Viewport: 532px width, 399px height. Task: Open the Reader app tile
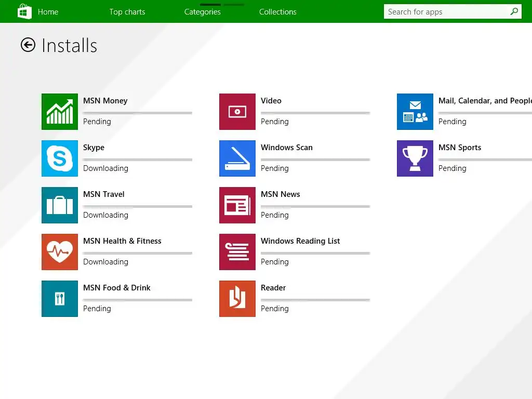point(237,299)
